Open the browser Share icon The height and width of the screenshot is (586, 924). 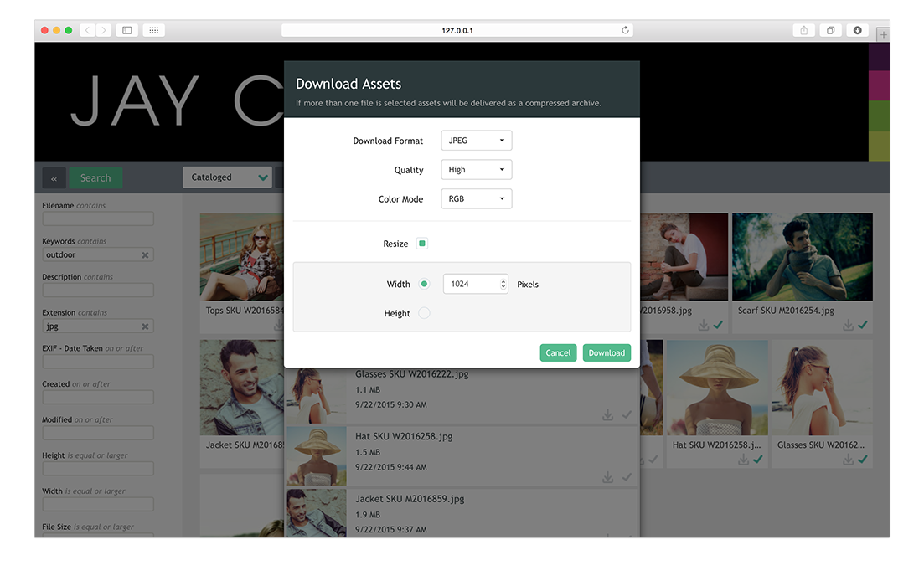[x=803, y=30]
